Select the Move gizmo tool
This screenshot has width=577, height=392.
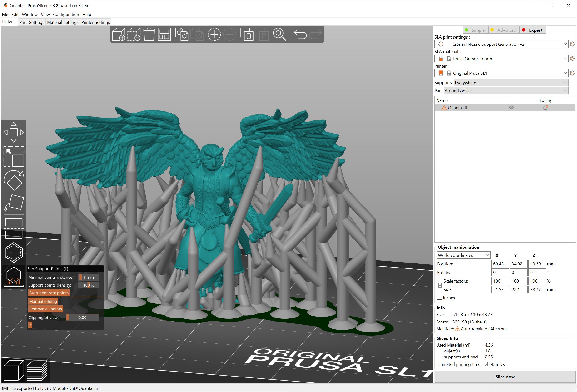point(14,132)
